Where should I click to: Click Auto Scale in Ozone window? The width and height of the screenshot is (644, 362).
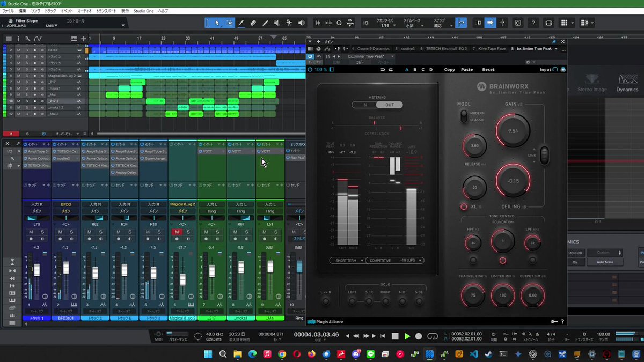[604, 262]
